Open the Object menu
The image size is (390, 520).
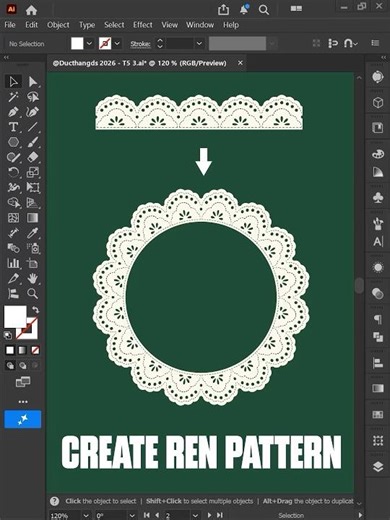tap(58, 25)
